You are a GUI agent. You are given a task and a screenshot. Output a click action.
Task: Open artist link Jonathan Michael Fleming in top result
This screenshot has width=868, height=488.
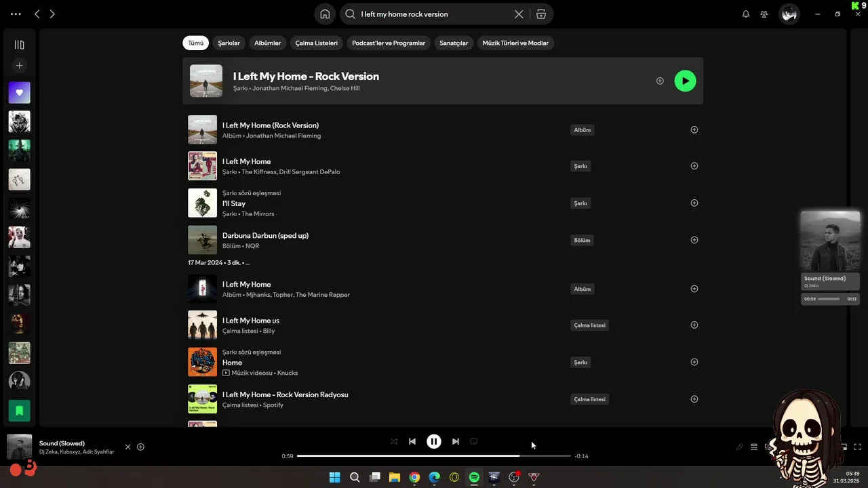click(x=290, y=88)
